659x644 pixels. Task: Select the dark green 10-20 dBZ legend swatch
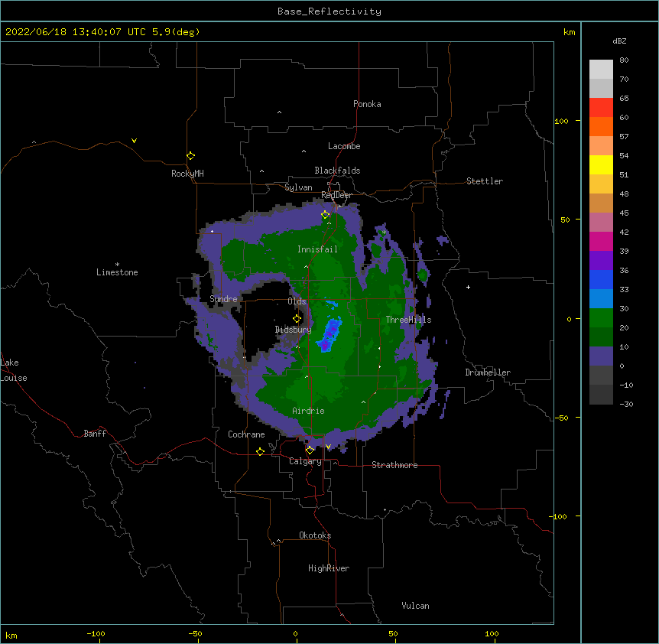click(601, 337)
